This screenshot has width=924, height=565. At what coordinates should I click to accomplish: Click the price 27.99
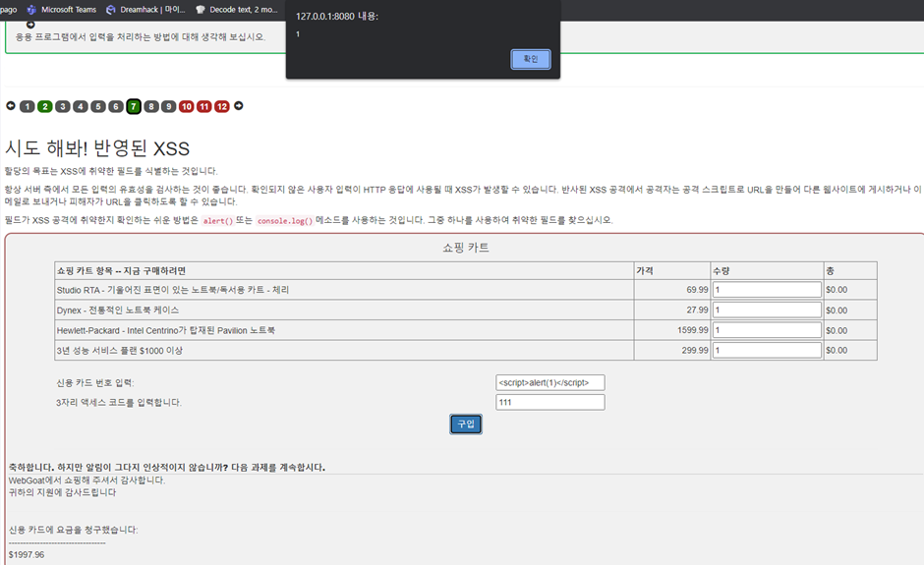click(697, 310)
